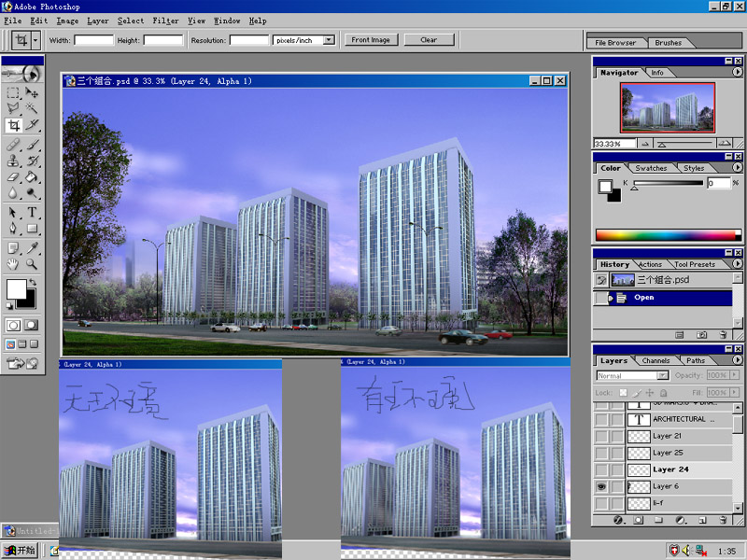Screen dimensions: 747x560
Task: Select the Crop tool in toolbox
Action: point(13,125)
